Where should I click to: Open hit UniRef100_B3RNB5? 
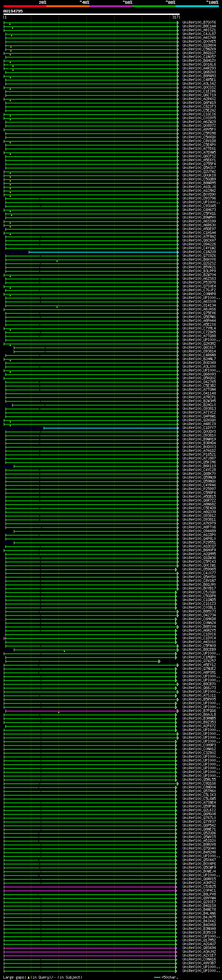199,718
